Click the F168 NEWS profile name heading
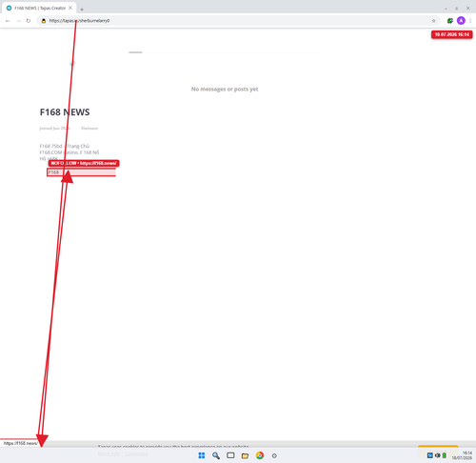The image size is (476, 463). pyautogui.click(x=65, y=112)
